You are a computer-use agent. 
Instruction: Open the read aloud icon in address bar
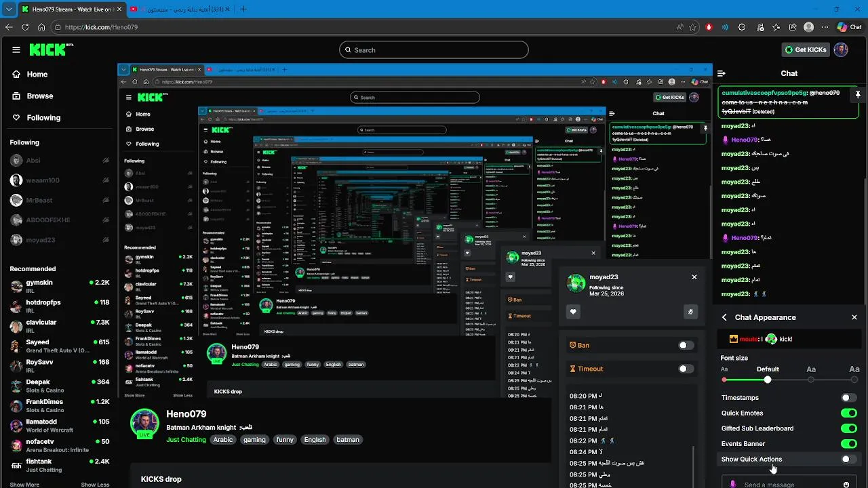tap(680, 27)
